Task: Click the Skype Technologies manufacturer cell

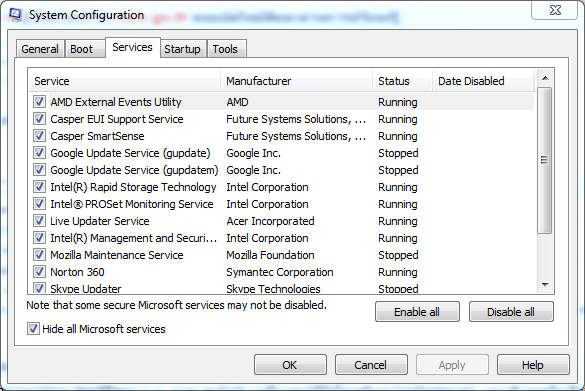Action: [x=273, y=288]
